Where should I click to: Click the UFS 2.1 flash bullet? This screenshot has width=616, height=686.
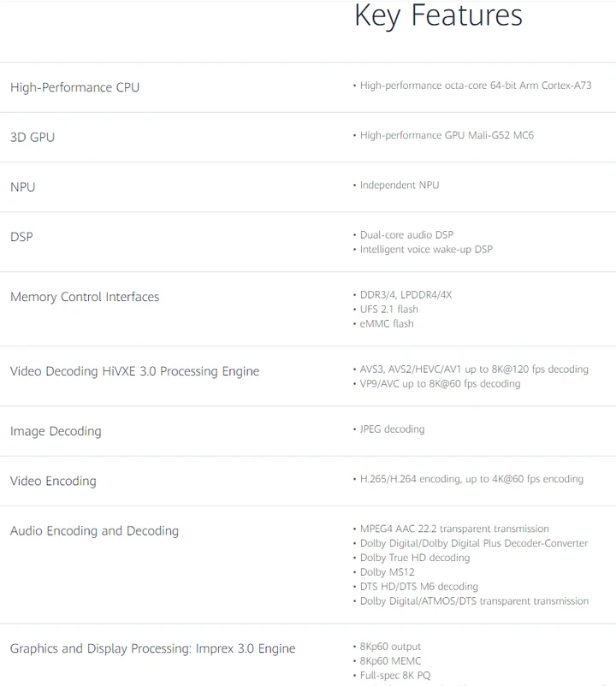[x=388, y=309]
